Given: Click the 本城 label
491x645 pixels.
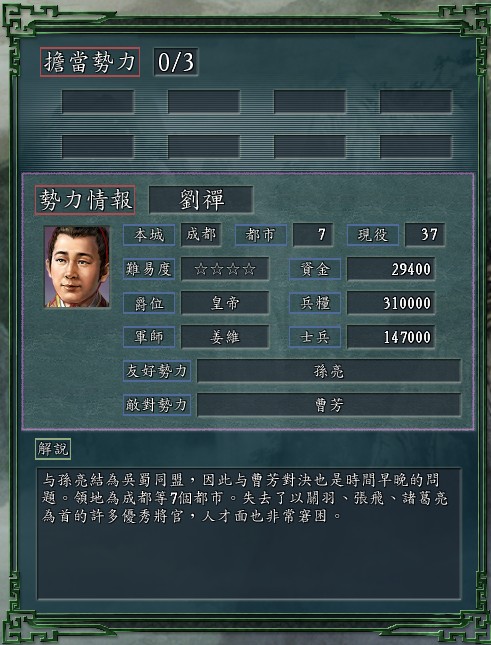Looking at the screenshot, I should (149, 235).
